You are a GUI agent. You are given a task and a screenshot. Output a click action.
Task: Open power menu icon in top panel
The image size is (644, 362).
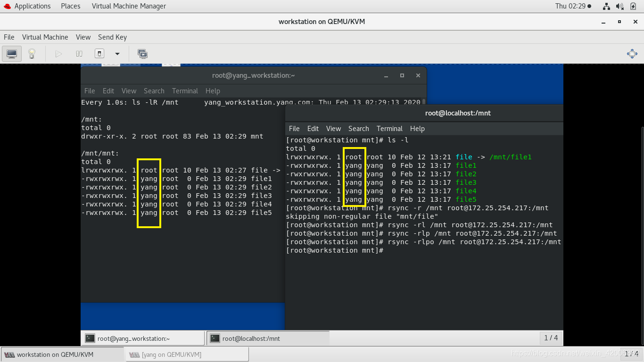(633, 6)
